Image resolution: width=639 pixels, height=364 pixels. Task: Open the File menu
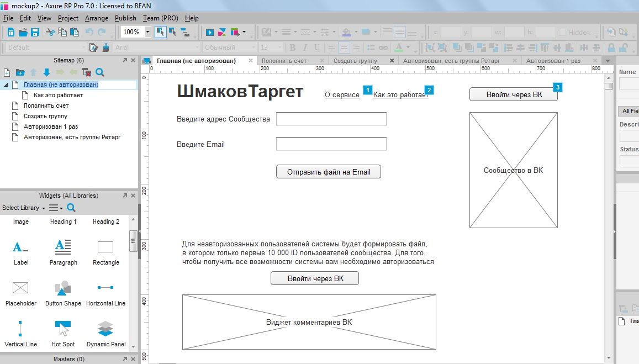pos(8,18)
